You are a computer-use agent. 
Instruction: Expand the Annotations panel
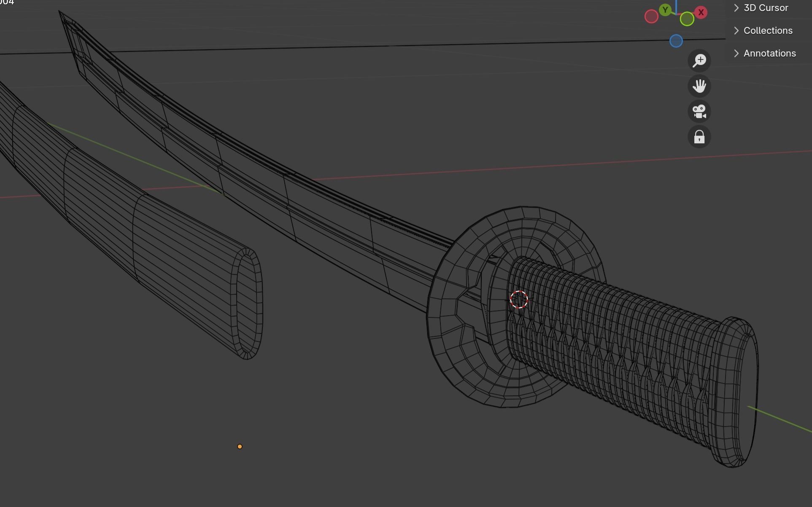(x=769, y=53)
